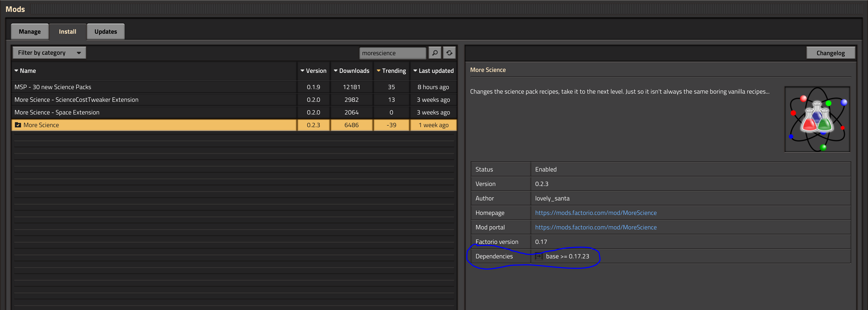Click the Factorio version 0.17 value
The height and width of the screenshot is (310, 868).
(x=541, y=242)
